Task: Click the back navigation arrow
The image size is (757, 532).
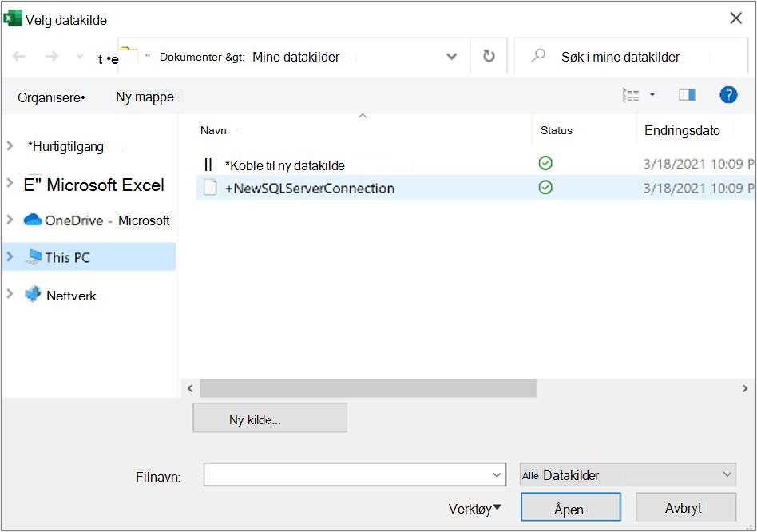Action: coord(19,57)
